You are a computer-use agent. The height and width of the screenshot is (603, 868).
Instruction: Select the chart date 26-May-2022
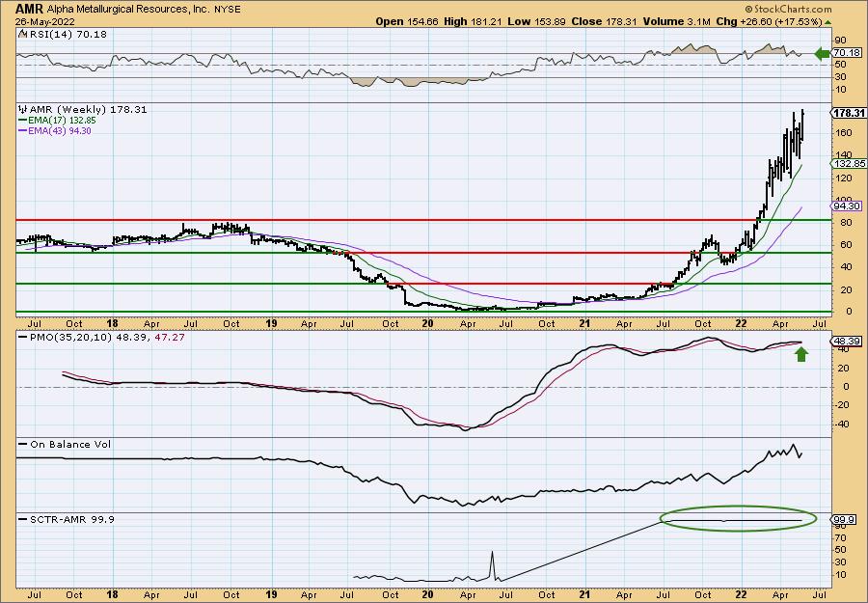coord(42,21)
